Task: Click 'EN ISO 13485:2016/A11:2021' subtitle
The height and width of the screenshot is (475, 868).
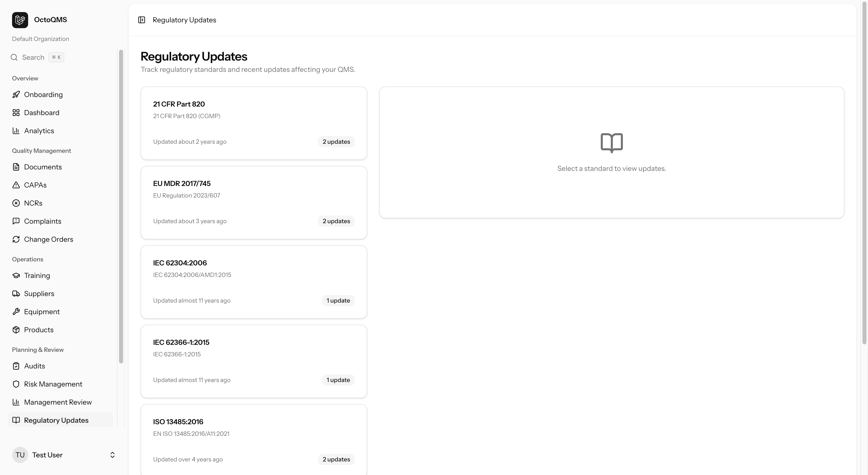Action: pos(191,434)
